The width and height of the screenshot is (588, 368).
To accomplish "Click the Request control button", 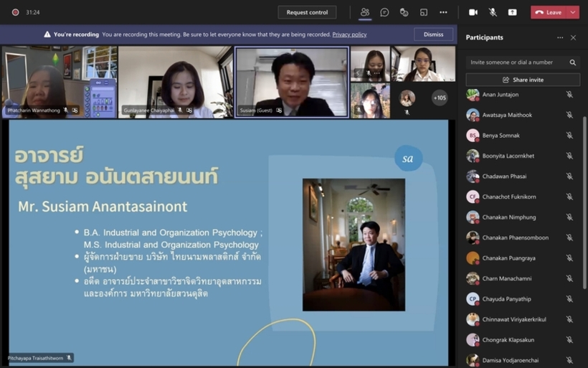I will (x=307, y=12).
